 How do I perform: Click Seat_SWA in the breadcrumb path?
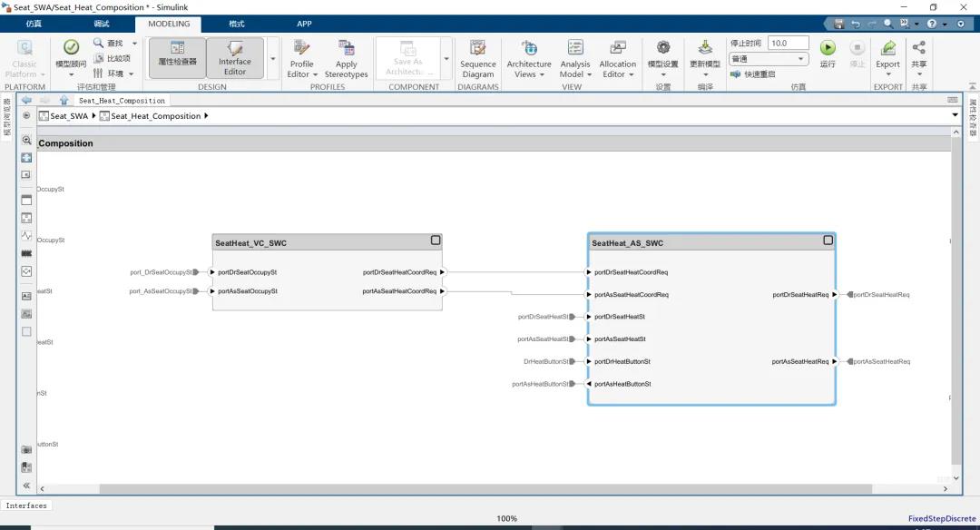pos(69,116)
